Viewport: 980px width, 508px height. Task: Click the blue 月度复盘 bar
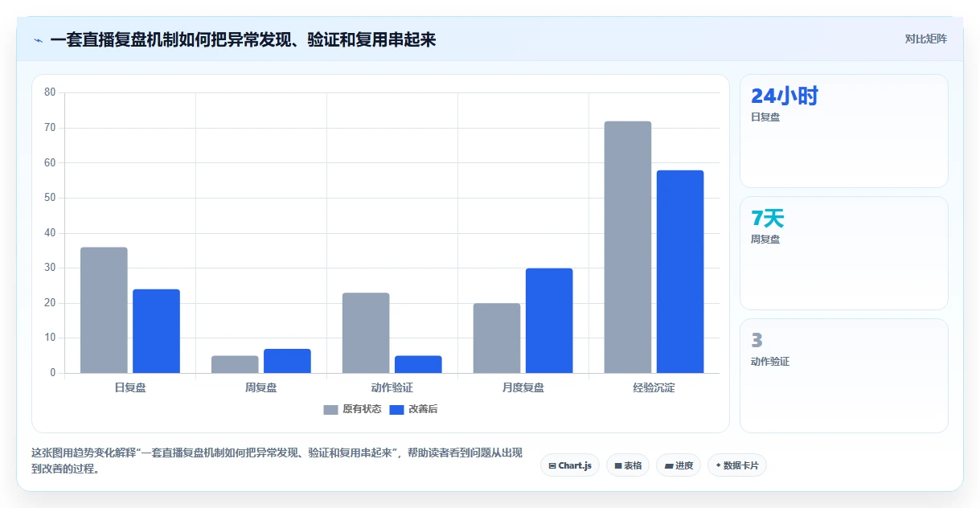click(549, 321)
